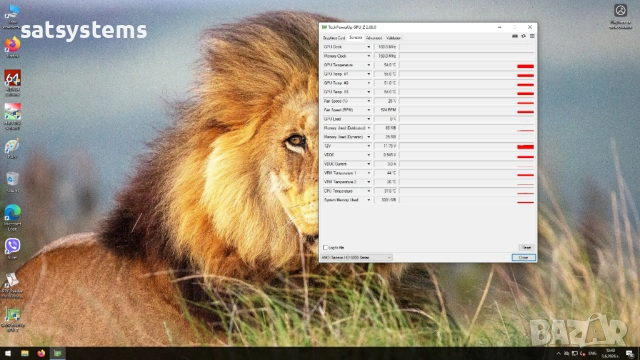Click the 12V voltage value field
The height and width of the screenshot is (360, 640).
tap(386, 146)
